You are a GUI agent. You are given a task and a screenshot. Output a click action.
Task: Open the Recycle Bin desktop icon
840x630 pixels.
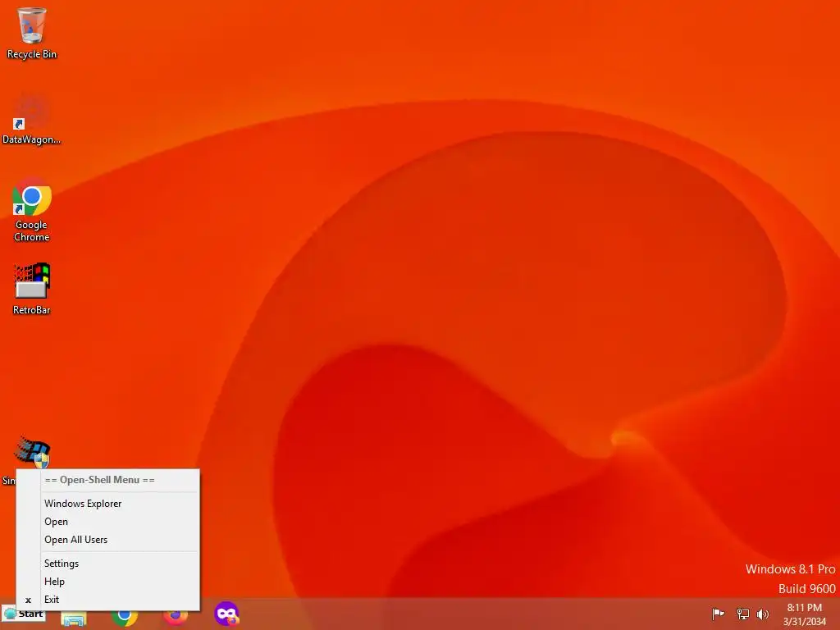[32, 33]
